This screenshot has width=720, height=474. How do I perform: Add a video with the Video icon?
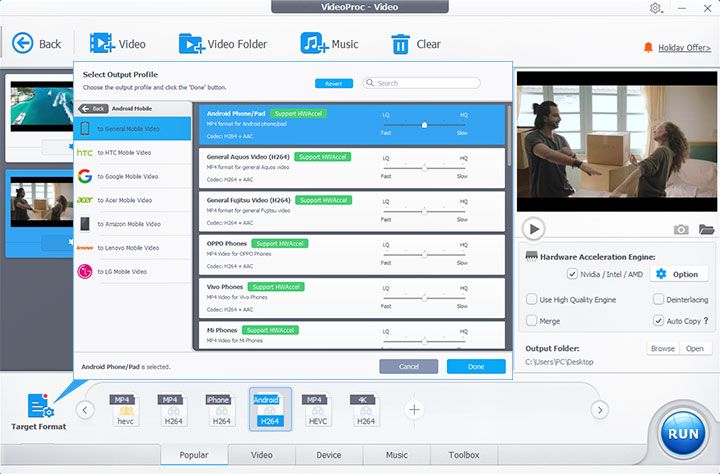[102, 43]
